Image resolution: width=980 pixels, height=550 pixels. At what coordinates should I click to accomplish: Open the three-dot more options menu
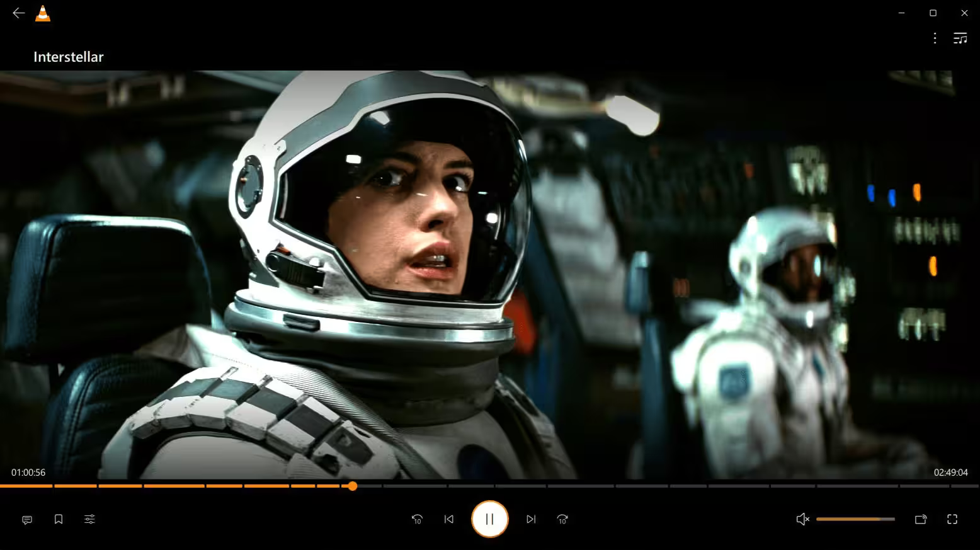[x=935, y=38]
